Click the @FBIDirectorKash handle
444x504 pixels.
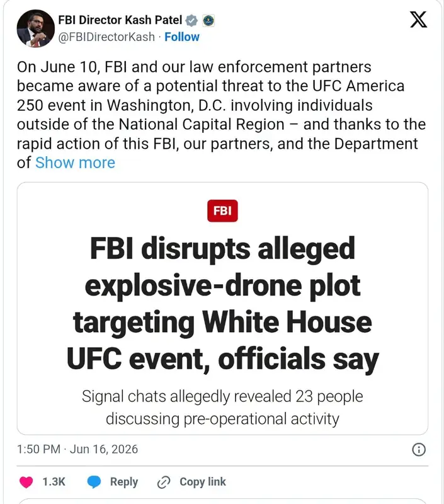click(x=106, y=37)
